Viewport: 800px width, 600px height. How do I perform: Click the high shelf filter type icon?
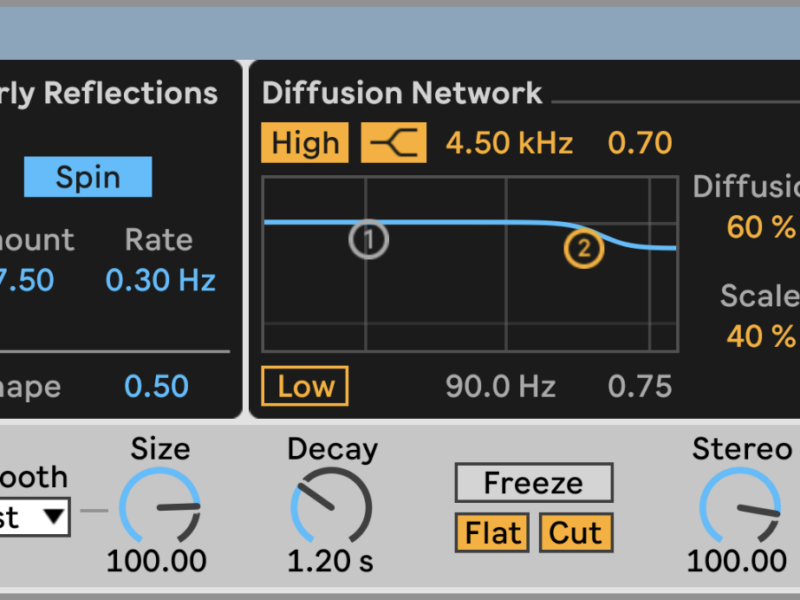point(393,143)
